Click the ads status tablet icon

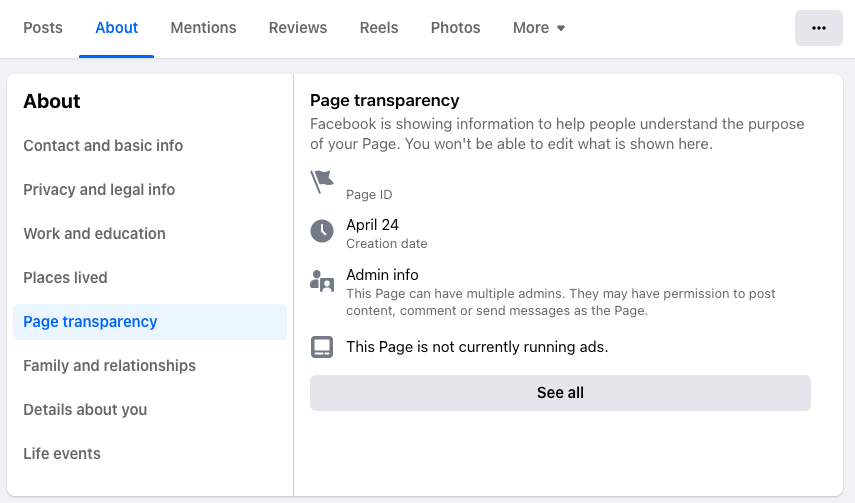tap(322, 347)
